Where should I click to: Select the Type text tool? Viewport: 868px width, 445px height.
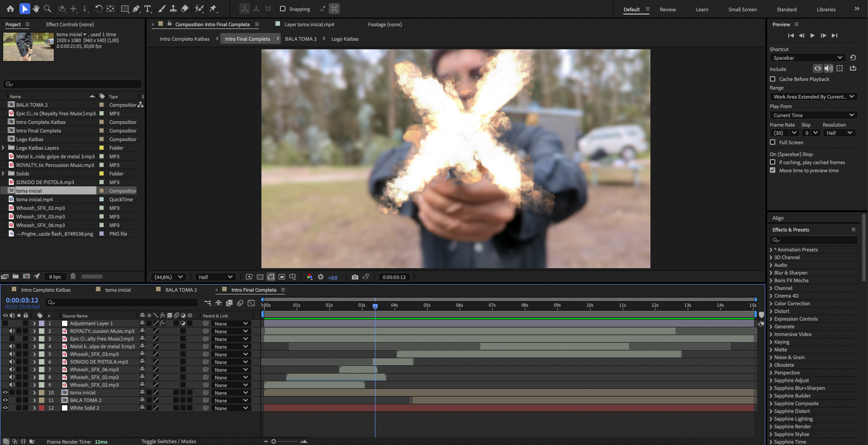[147, 9]
